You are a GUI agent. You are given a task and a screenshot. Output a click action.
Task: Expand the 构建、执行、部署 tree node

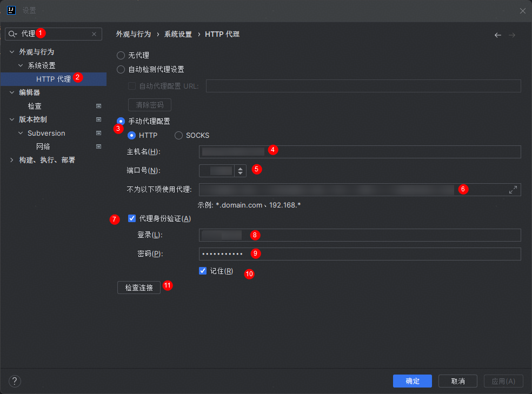point(12,160)
